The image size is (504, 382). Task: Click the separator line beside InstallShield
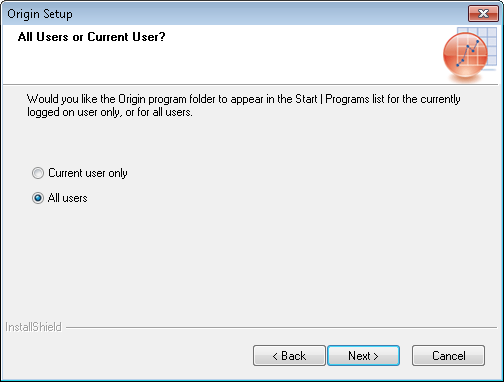pos(281,327)
